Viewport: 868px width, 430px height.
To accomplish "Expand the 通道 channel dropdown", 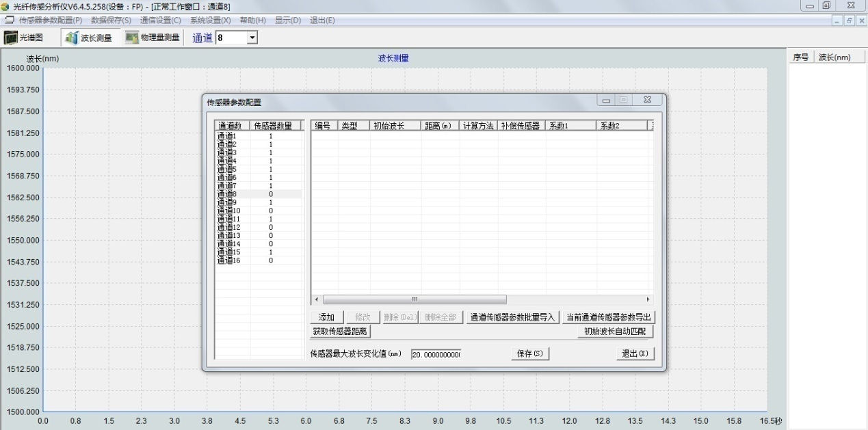I will pyautogui.click(x=252, y=38).
